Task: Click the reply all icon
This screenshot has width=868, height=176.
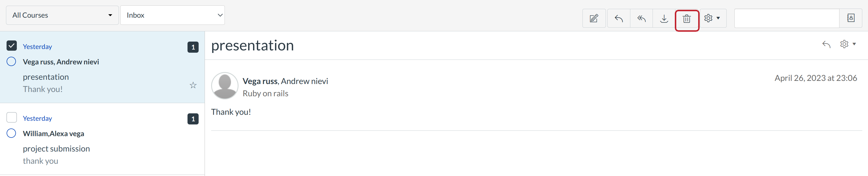Action: [x=641, y=18]
